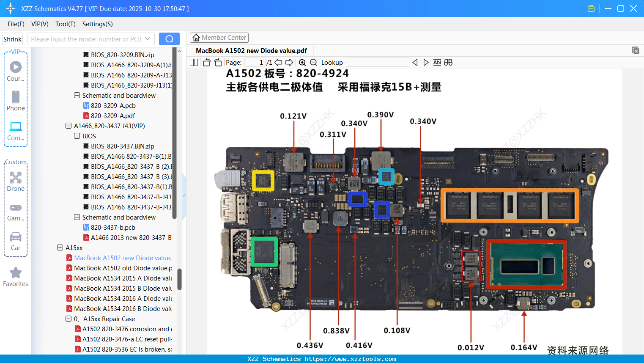Screen dimensions: 644x363
Task: Select the Car category icon
Action: [16, 241]
